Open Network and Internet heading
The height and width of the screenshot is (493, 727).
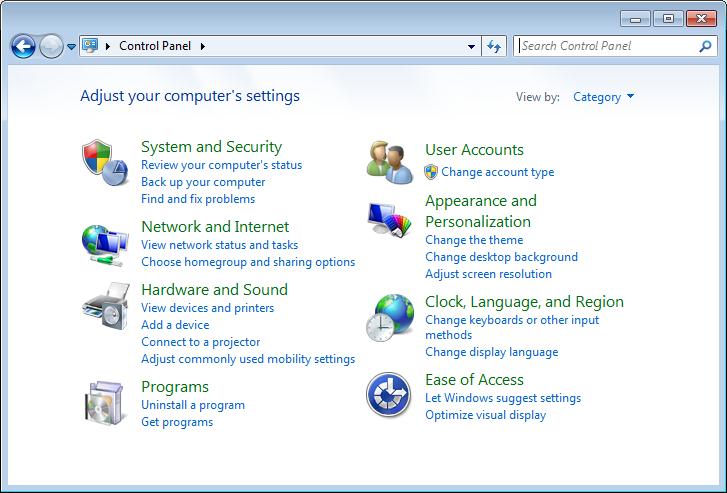215,227
